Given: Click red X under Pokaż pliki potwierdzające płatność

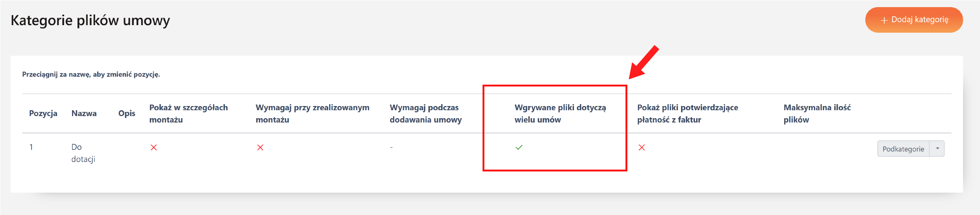Looking at the screenshot, I should coord(641,148).
